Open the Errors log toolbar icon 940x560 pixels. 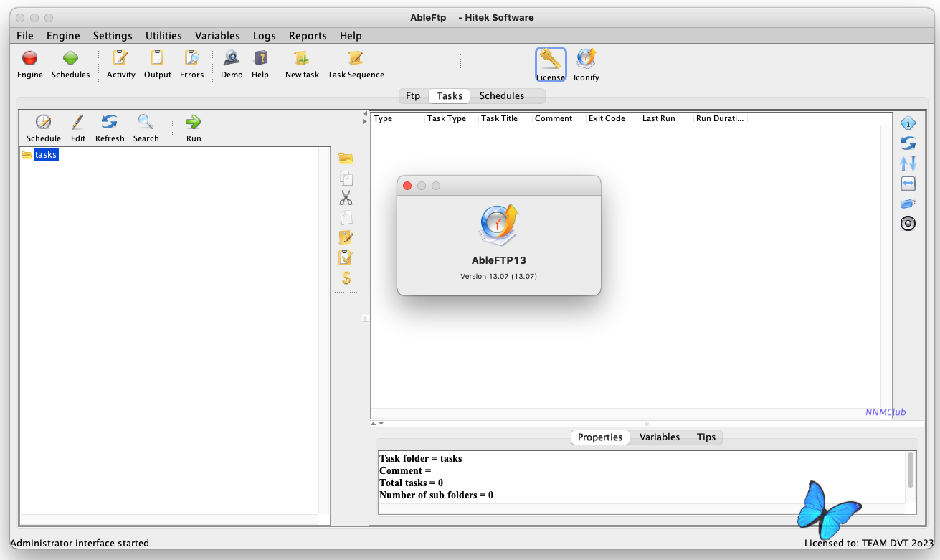coord(191,59)
